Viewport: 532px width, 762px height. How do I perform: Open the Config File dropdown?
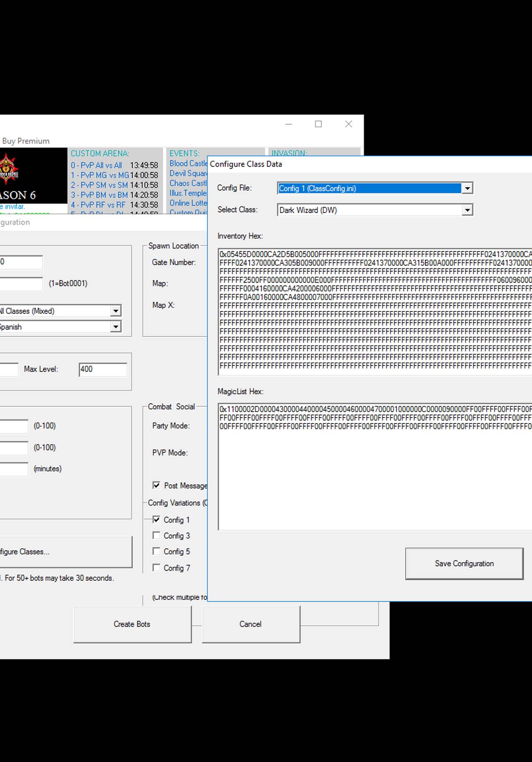(x=467, y=188)
